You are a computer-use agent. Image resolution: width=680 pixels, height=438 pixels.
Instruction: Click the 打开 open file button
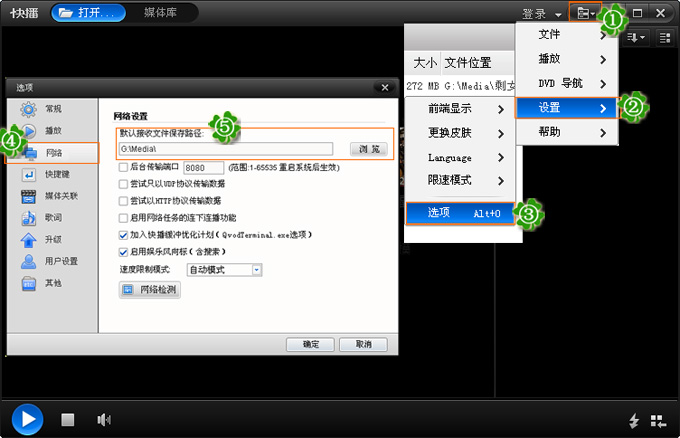88,13
